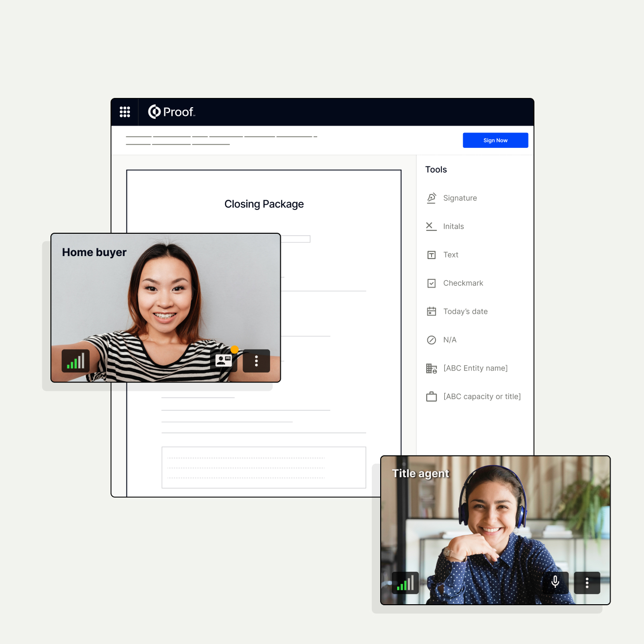Image resolution: width=644 pixels, height=644 pixels.
Task: Check Title agent signal strength icon
Action: (405, 583)
